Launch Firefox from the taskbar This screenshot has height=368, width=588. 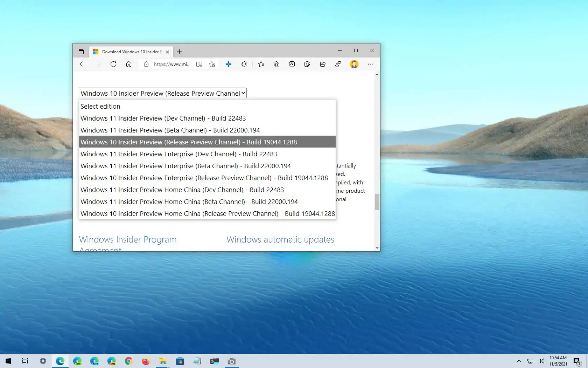[x=146, y=361]
